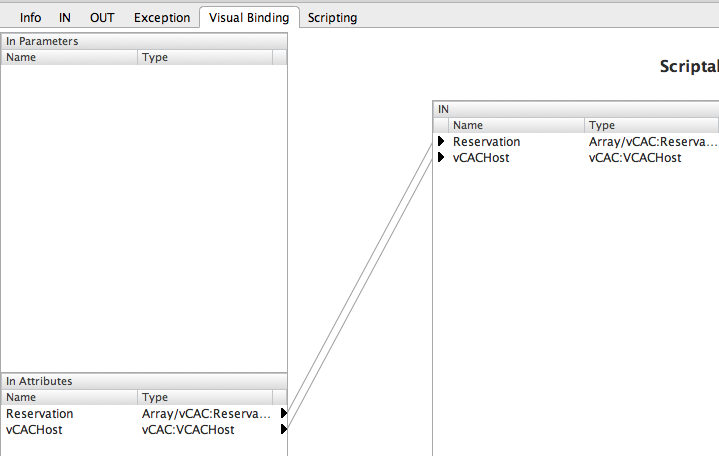Click Type column header in IN panel
Screen dimensions: 719x456
[x=650, y=125]
